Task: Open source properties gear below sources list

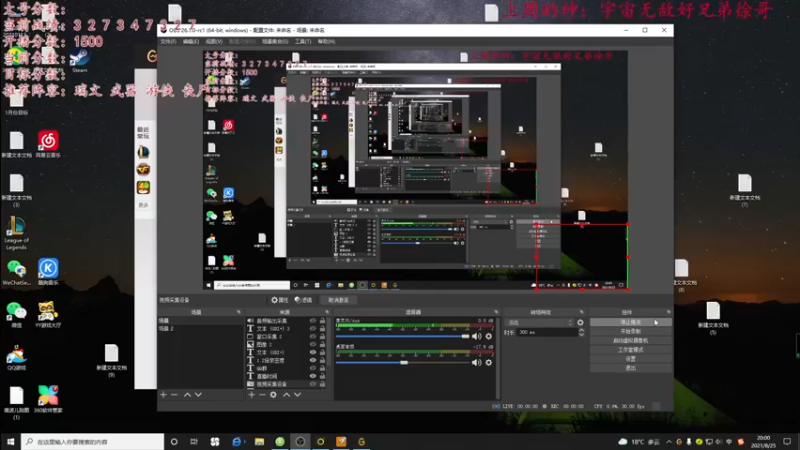Action: pos(273,394)
